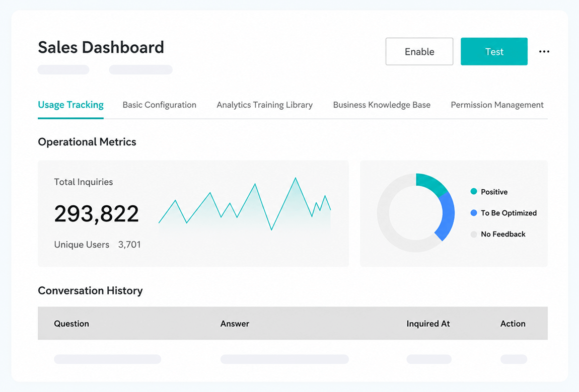Click the Answer column header

[x=235, y=324]
